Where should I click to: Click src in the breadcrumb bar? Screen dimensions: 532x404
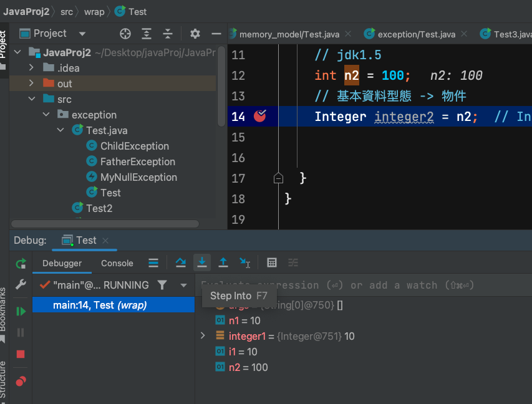tap(67, 12)
